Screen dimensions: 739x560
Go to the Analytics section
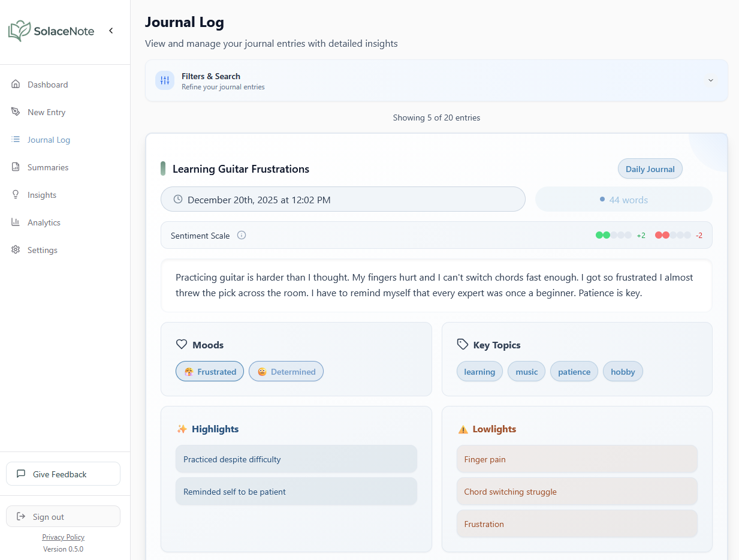(44, 222)
